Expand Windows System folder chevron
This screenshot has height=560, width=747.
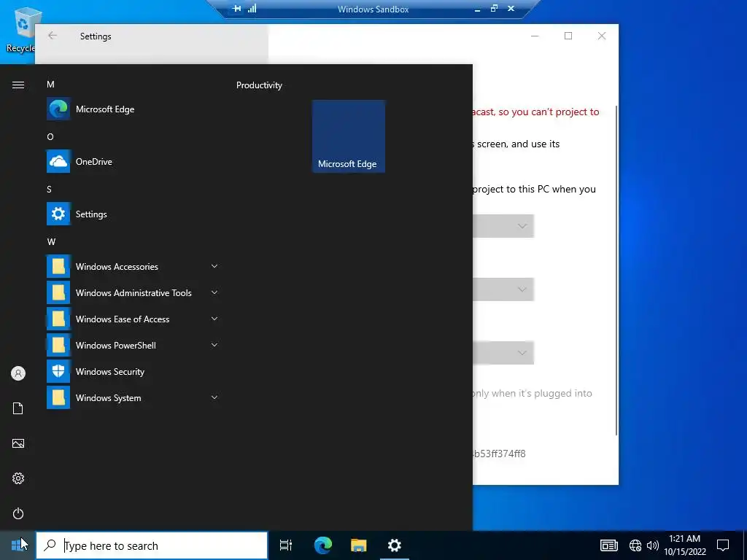pyautogui.click(x=214, y=397)
